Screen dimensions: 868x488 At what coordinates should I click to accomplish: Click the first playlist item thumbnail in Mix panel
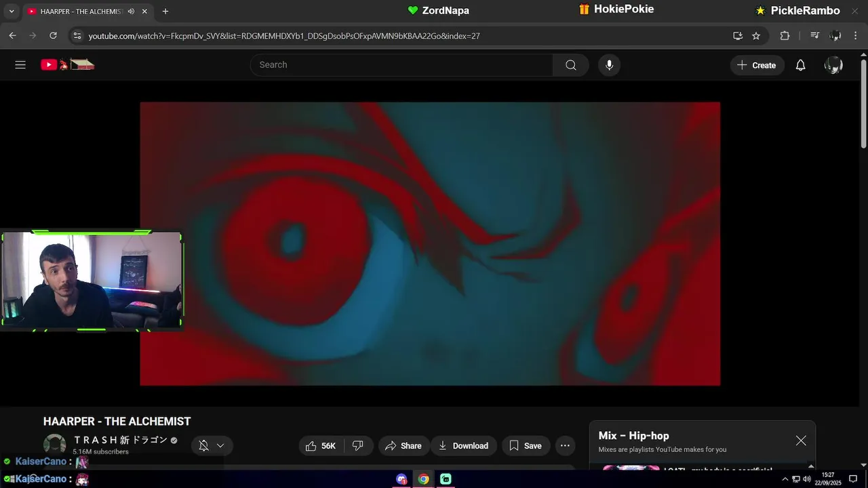click(631, 468)
